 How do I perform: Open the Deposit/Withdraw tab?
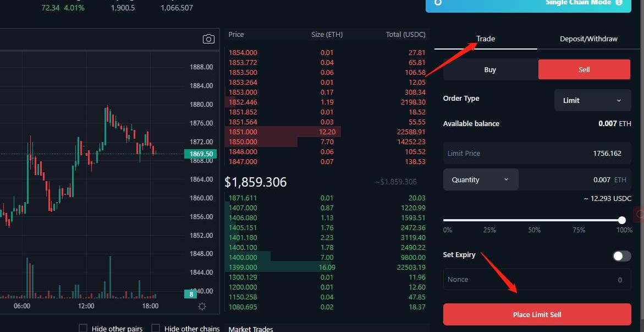[x=588, y=39]
